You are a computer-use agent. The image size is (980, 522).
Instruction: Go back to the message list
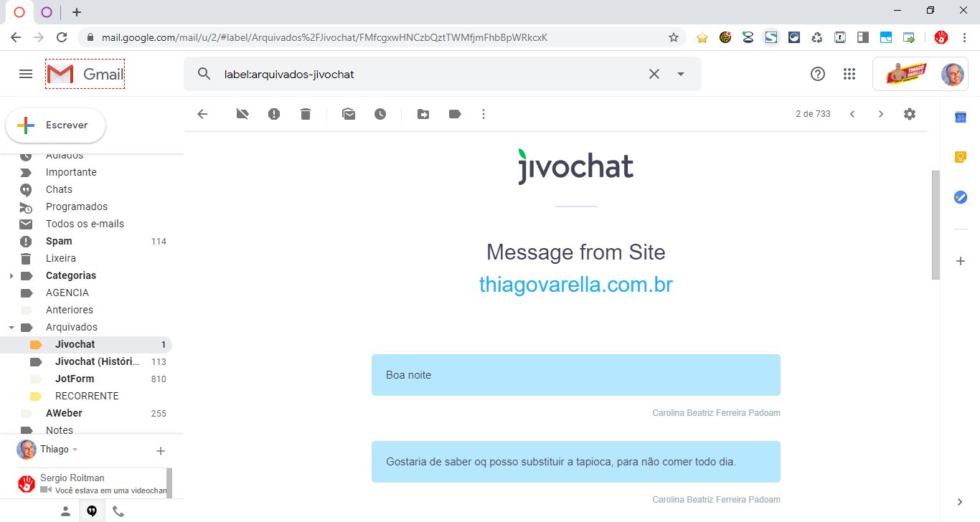(202, 114)
